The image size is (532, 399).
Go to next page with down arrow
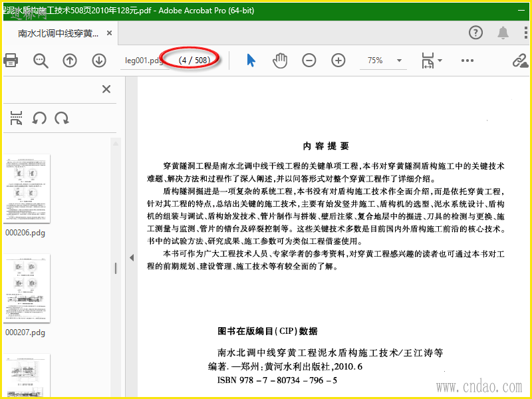click(x=98, y=61)
